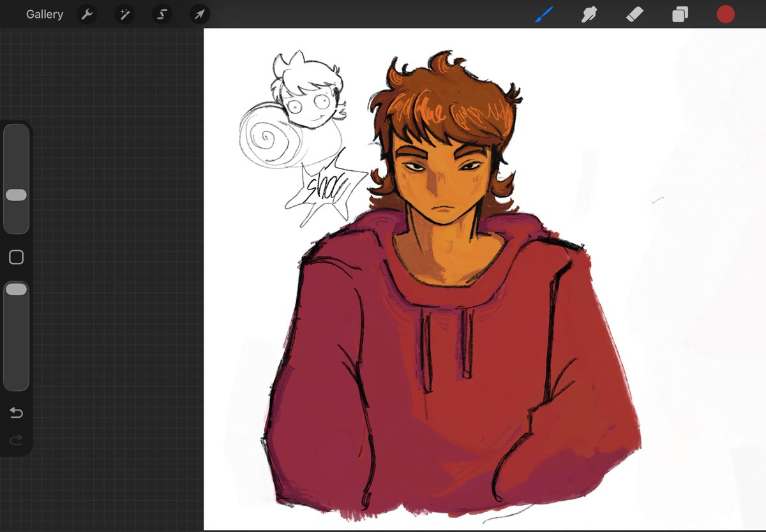Open the Selection tool
This screenshot has height=532, width=766.
point(162,14)
